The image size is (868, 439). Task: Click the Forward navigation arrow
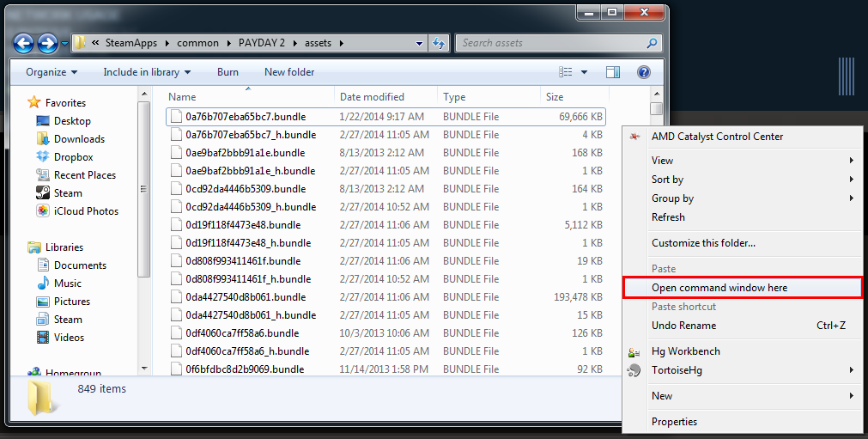(47, 43)
